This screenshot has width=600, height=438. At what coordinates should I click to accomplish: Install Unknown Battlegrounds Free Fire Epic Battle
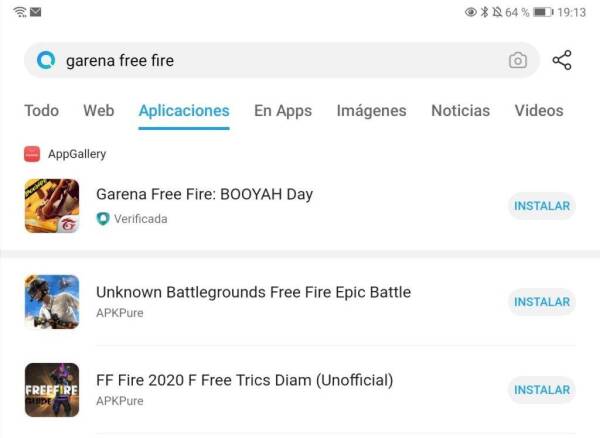[x=542, y=302]
